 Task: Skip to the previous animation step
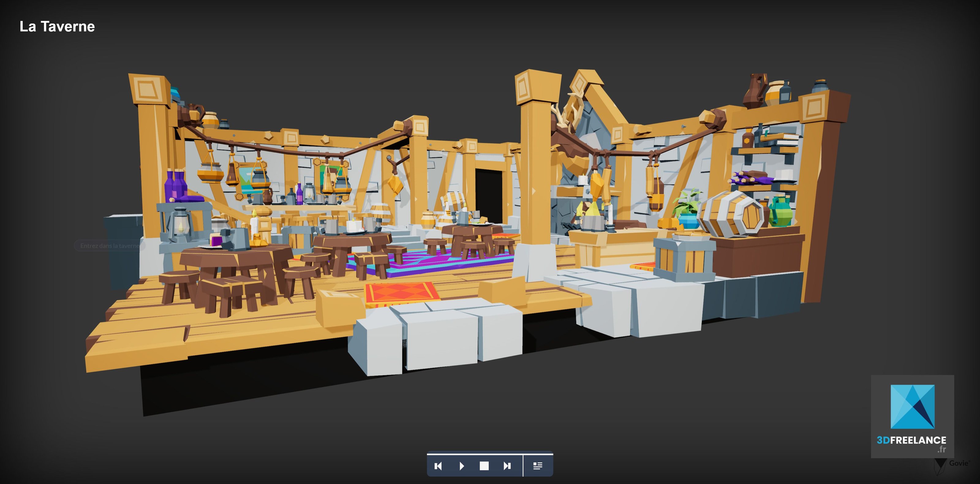pos(438,466)
